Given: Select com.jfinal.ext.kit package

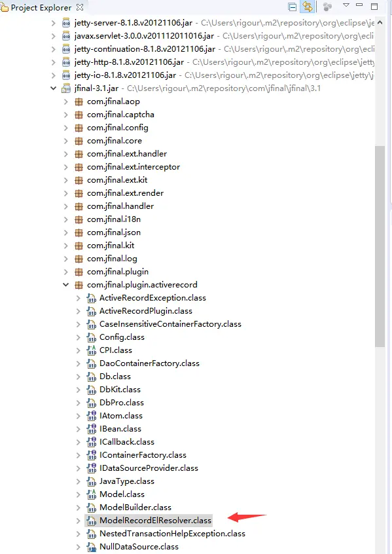Looking at the screenshot, I should coord(117,180).
